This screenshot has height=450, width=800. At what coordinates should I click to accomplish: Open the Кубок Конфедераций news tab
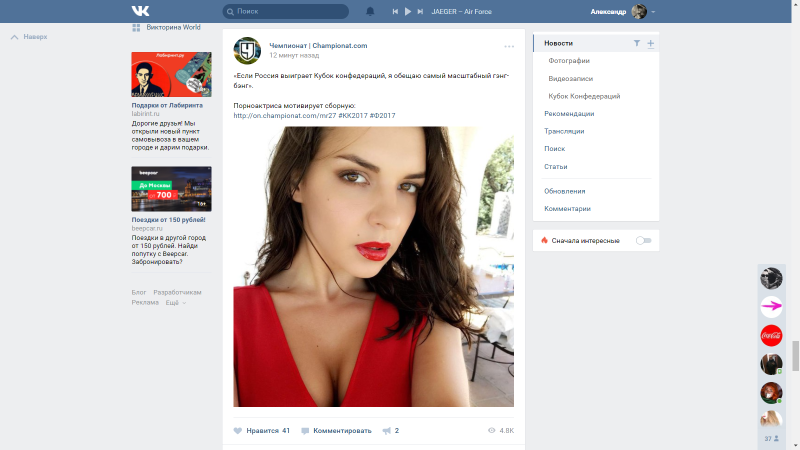pyautogui.click(x=584, y=96)
